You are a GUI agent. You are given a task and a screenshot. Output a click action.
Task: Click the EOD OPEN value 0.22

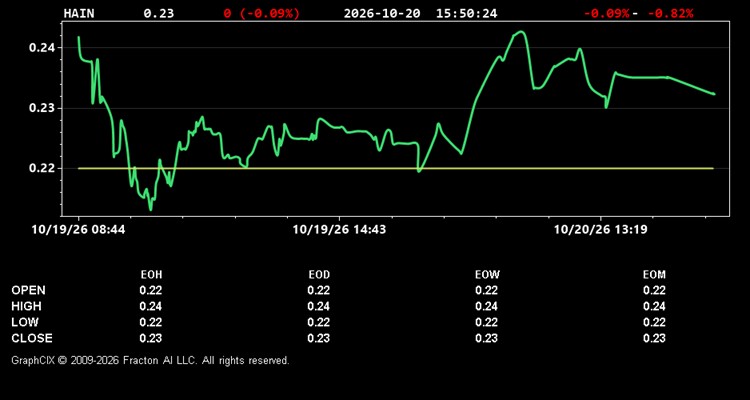coord(319,290)
